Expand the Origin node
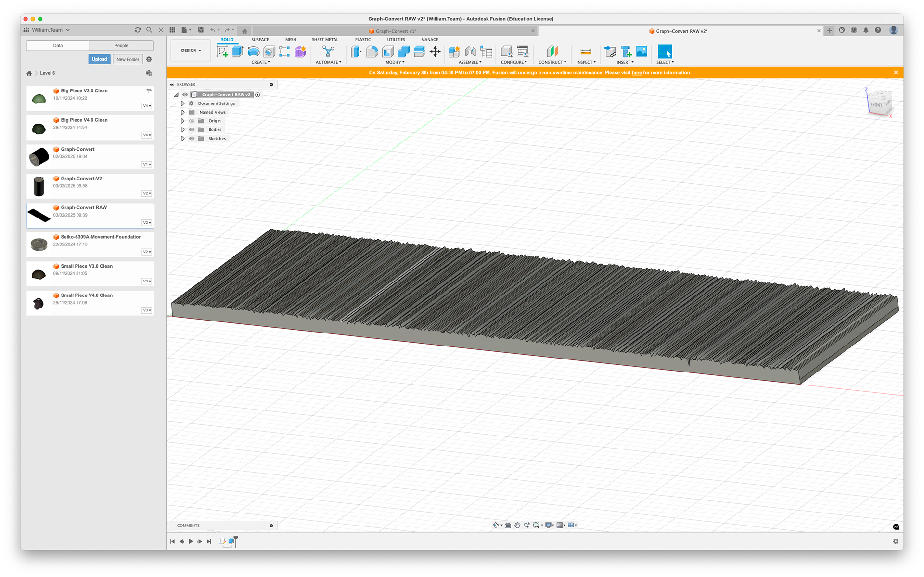 click(182, 121)
